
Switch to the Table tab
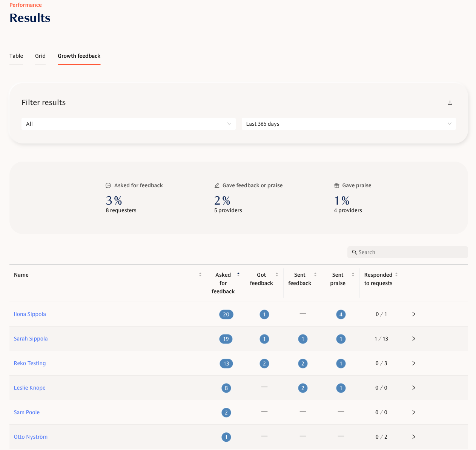(16, 56)
